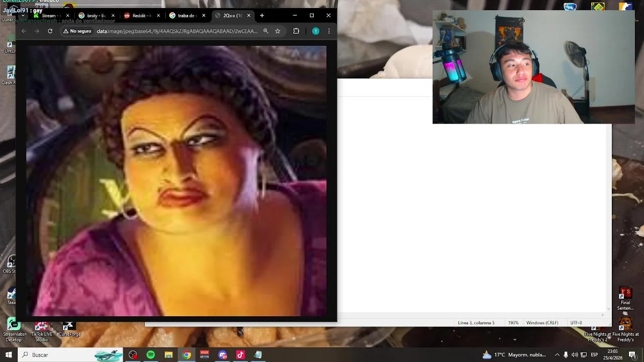Image resolution: width=644 pixels, height=362 pixels.
Task: Reload the page in Chrome
Action: click(50, 31)
